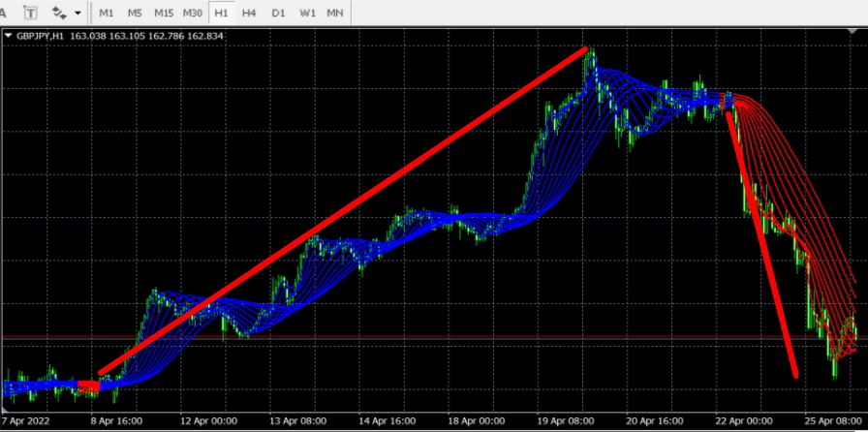The image size is (868, 432).
Task: Click the 12 Apr 00:00 time label
Action: 207,421
